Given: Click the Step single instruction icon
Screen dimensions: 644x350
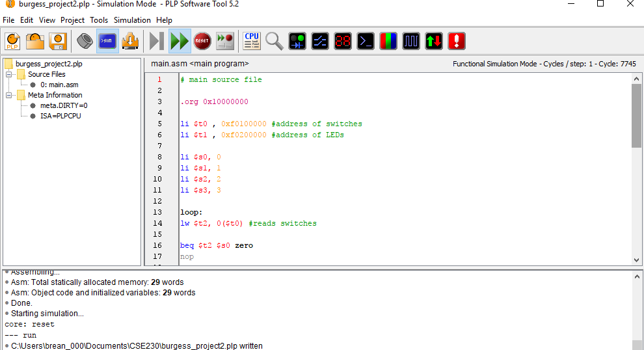Looking at the screenshot, I should point(156,42).
